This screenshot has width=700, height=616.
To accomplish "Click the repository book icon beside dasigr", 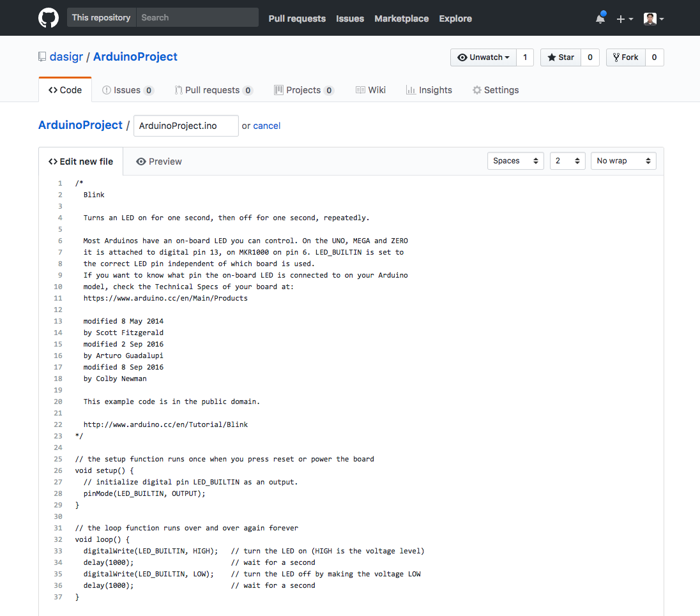I will click(x=42, y=57).
